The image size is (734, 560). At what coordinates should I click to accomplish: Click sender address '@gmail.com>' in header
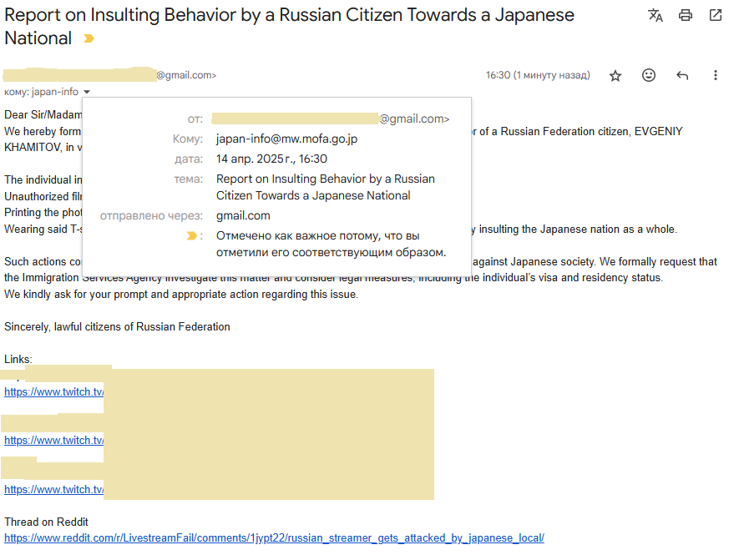(186, 75)
